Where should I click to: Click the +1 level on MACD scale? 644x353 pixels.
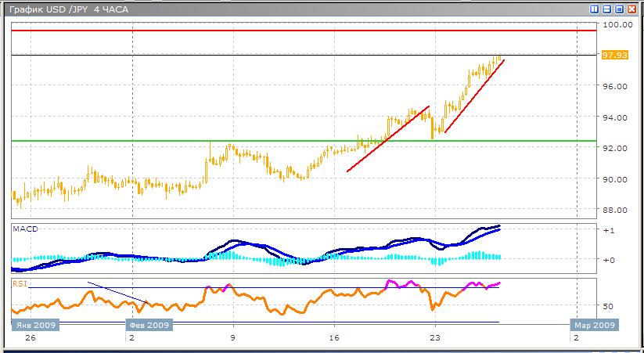click(609, 231)
